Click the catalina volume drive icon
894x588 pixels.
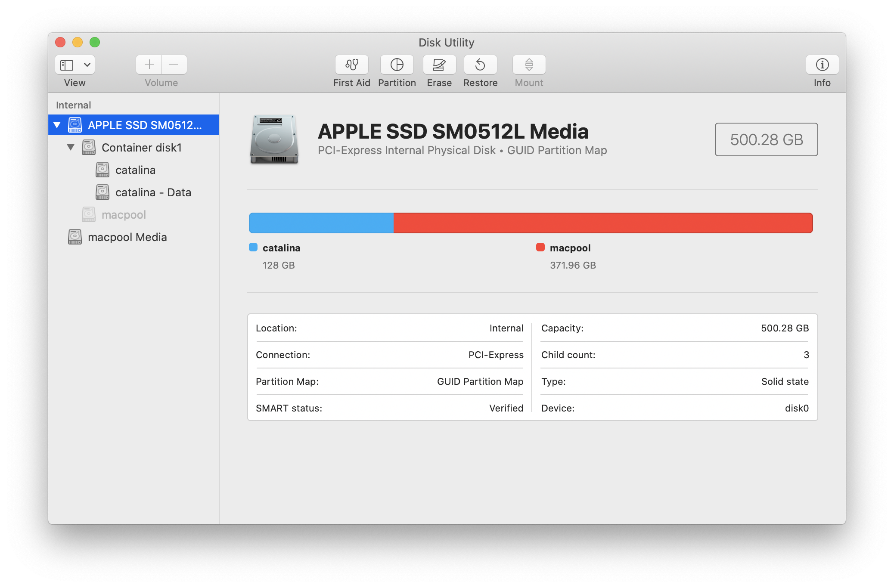pos(102,170)
